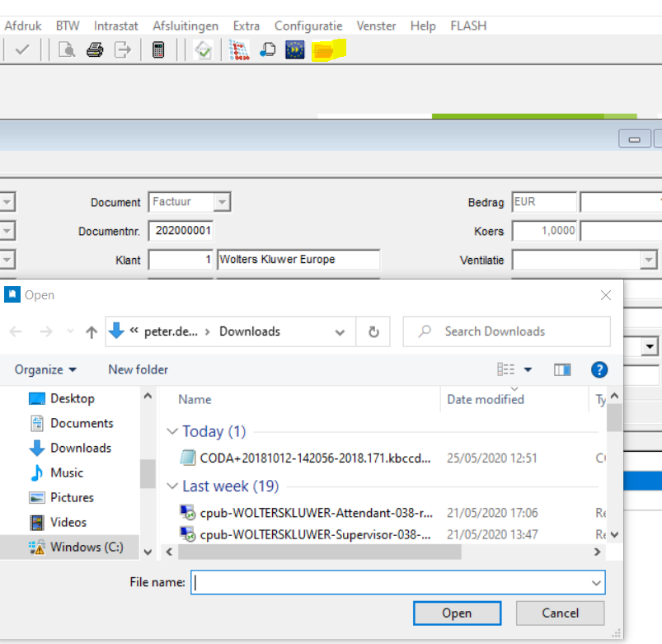Image resolution: width=662 pixels, height=644 pixels.
Task: Click the red dotted grid toolbar icon
Action: pyautogui.click(x=239, y=50)
